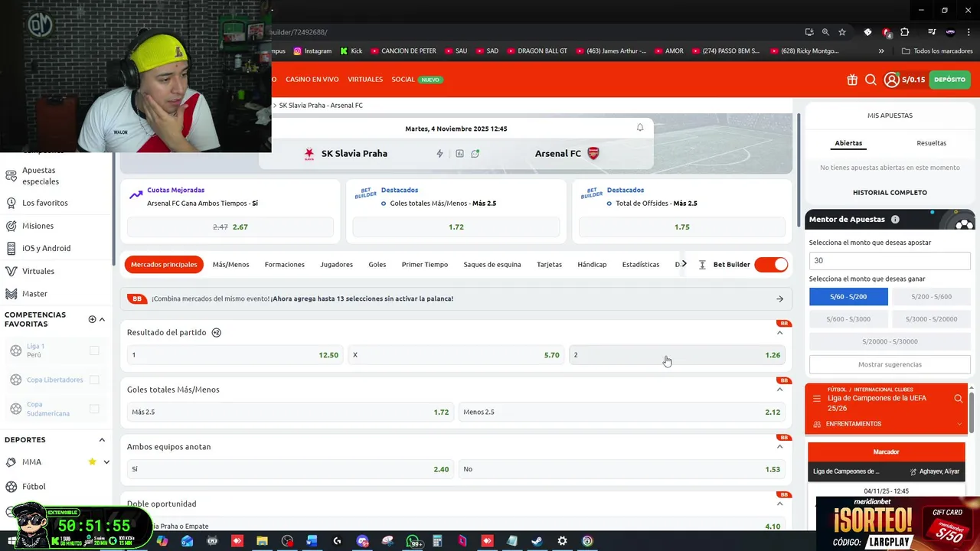Click the bet amount input field
The width and height of the screenshot is (980, 551).
coord(890,261)
